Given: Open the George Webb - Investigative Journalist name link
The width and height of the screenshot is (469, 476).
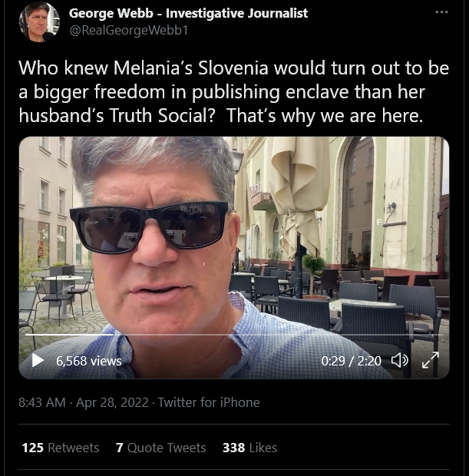Looking at the screenshot, I should pos(188,13).
